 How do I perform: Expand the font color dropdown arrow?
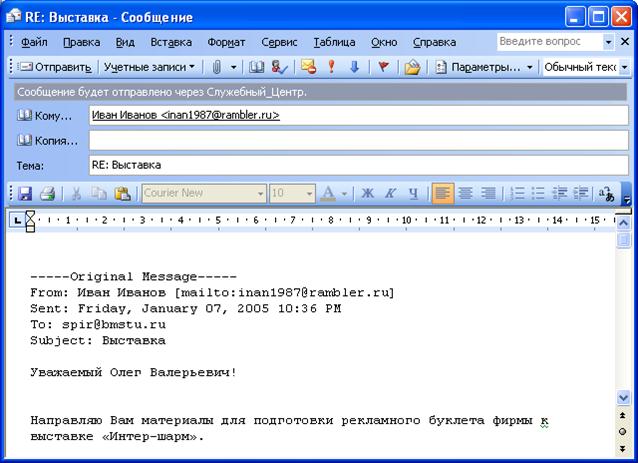pos(344,193)
